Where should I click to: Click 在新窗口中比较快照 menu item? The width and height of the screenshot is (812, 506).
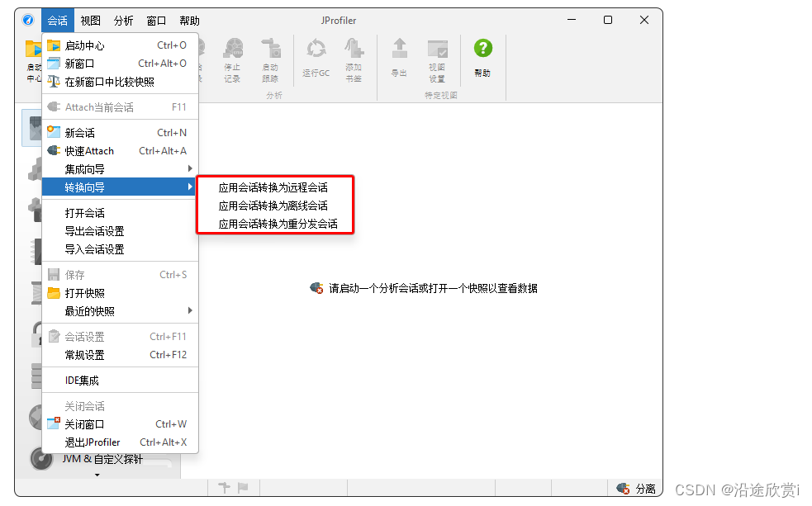[120, 82]
